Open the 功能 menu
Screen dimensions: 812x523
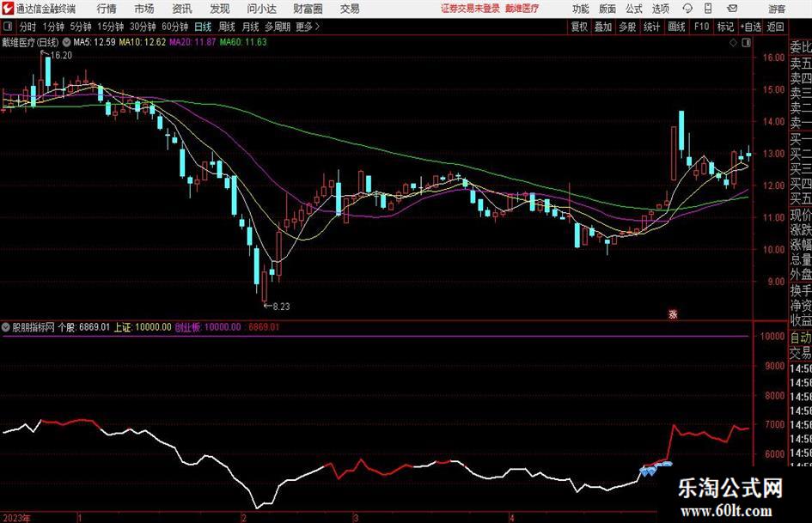pos(581,9)
